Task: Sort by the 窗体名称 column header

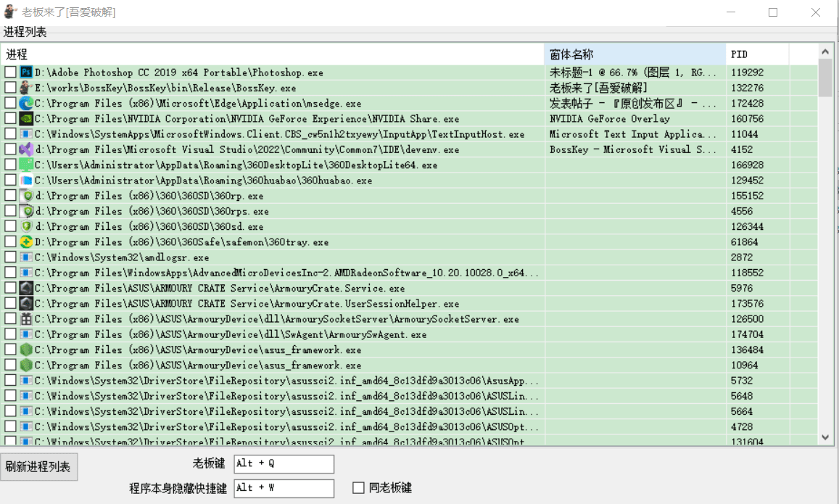Action: [x=635, y=54]
